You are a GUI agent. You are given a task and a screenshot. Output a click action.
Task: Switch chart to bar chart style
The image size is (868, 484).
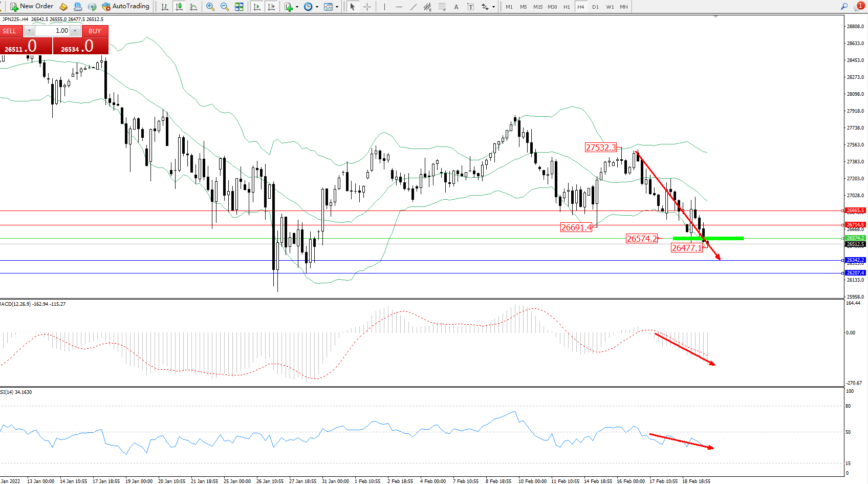click(x=165, y=7)
